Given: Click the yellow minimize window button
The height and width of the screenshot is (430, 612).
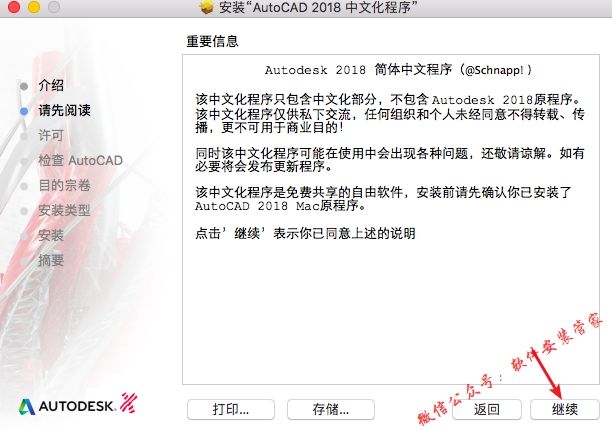Looking at the screenshot, I should point(34,7).
